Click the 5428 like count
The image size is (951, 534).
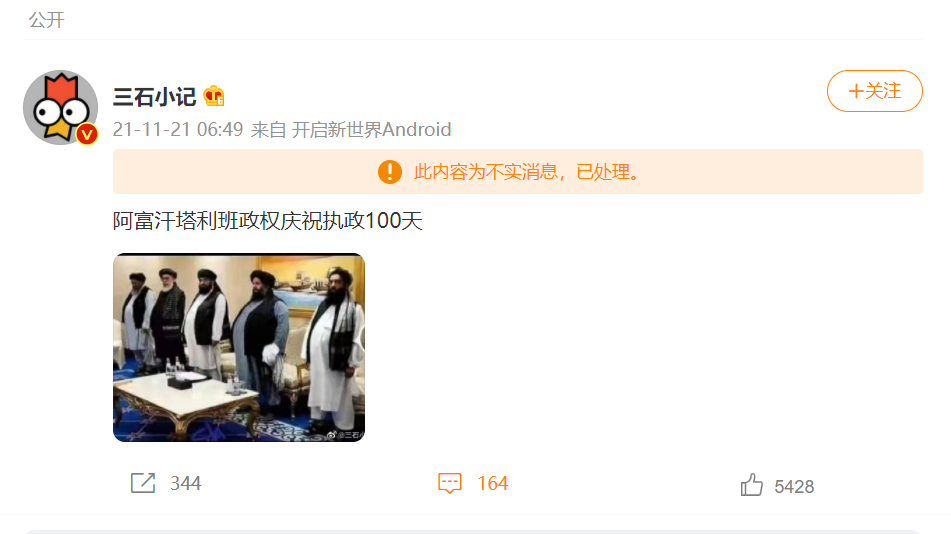[x=794, y=487]
